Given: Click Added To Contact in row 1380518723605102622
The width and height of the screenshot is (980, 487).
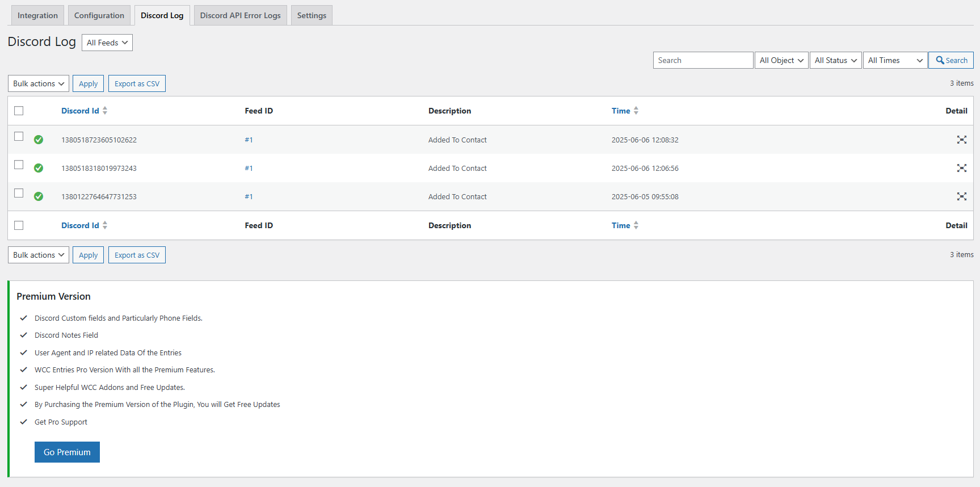Looking at the screenshot, I should pyautogui.click(x=457, y=140).
